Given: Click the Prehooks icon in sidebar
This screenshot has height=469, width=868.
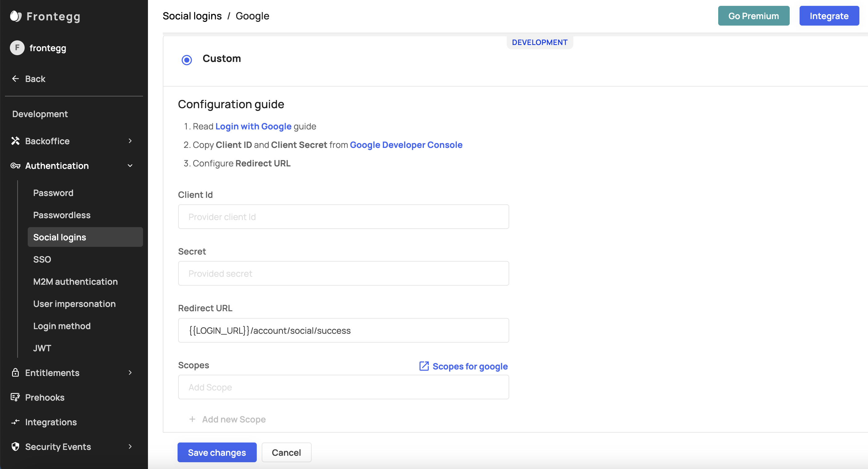Looking at the screenshot, I should pyautogui.click(x=15, y=398).
